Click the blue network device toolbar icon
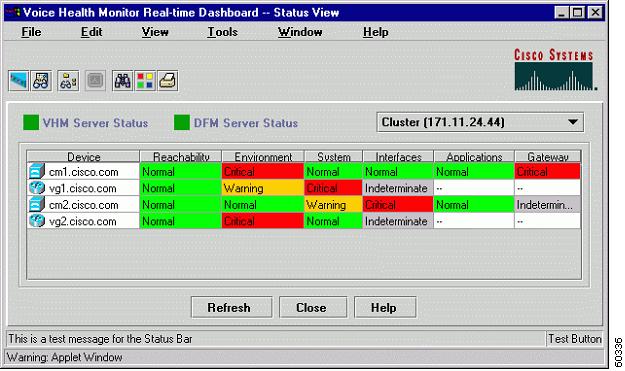The height and width of the screenshot is (371, 625). point(18,81)
